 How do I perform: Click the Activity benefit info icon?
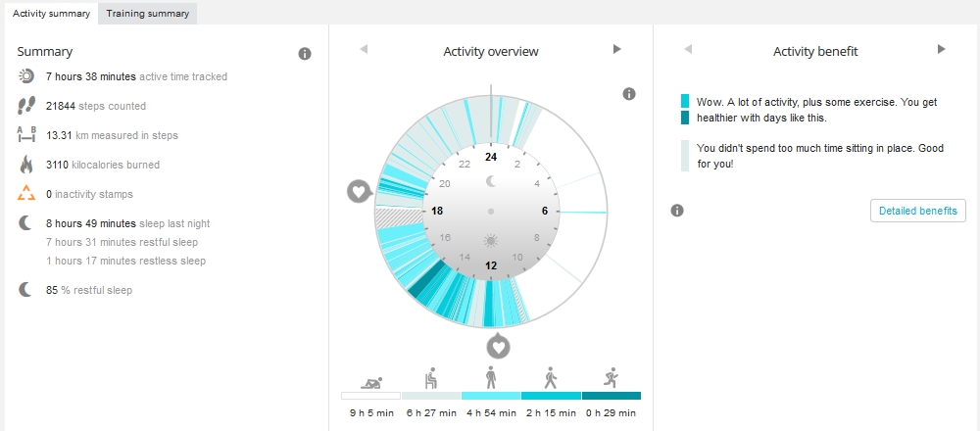tap(676, 211)
